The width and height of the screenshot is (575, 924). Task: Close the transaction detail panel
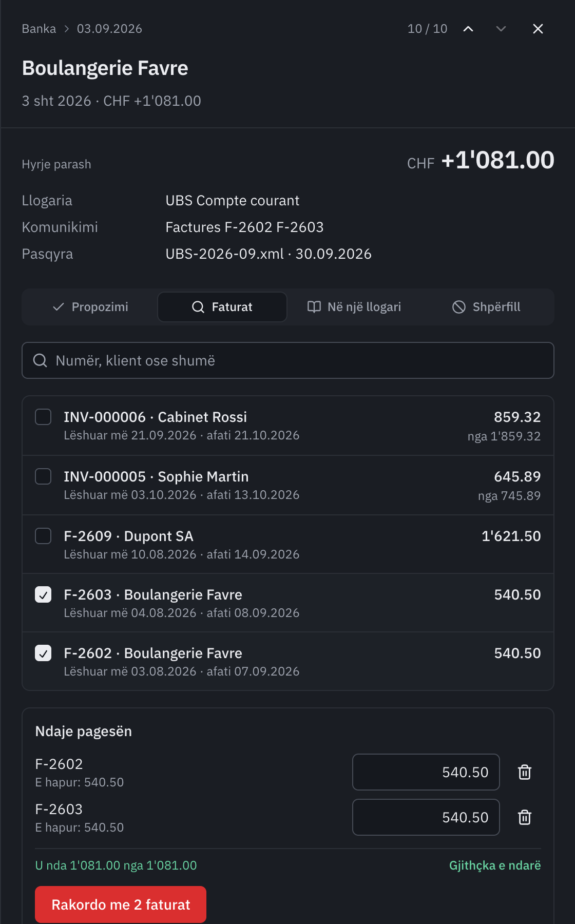[x=538, y=29]
